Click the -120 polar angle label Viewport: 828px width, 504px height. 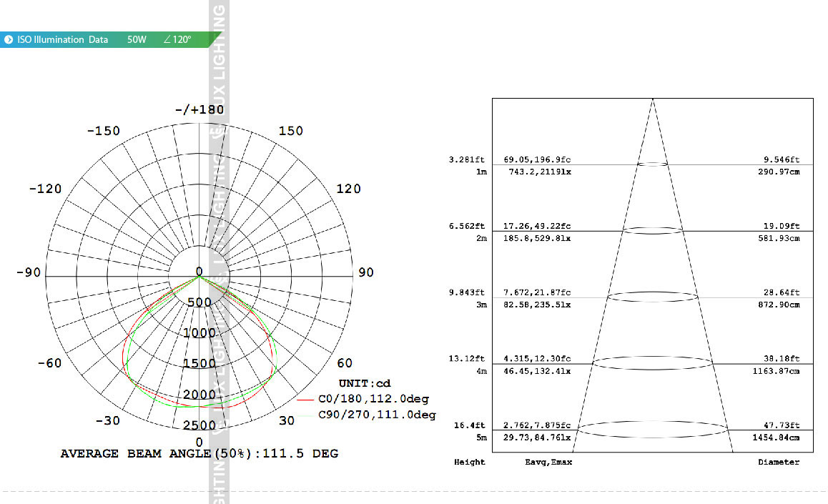click(46, 189)
